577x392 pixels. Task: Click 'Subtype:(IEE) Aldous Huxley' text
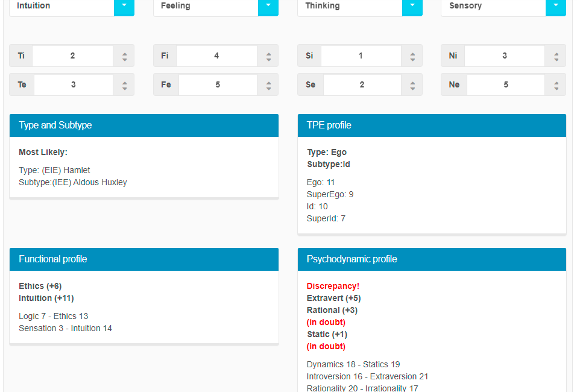(x=73, y=182)
